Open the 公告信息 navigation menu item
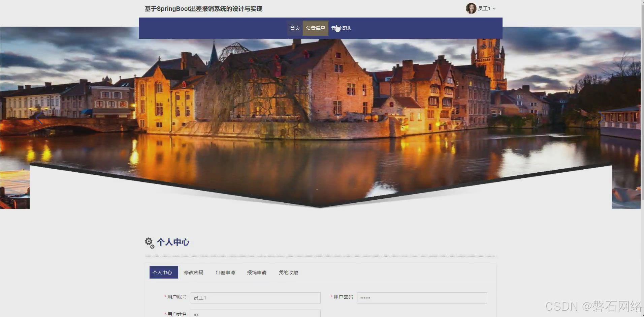 click(x=316, y=28)
